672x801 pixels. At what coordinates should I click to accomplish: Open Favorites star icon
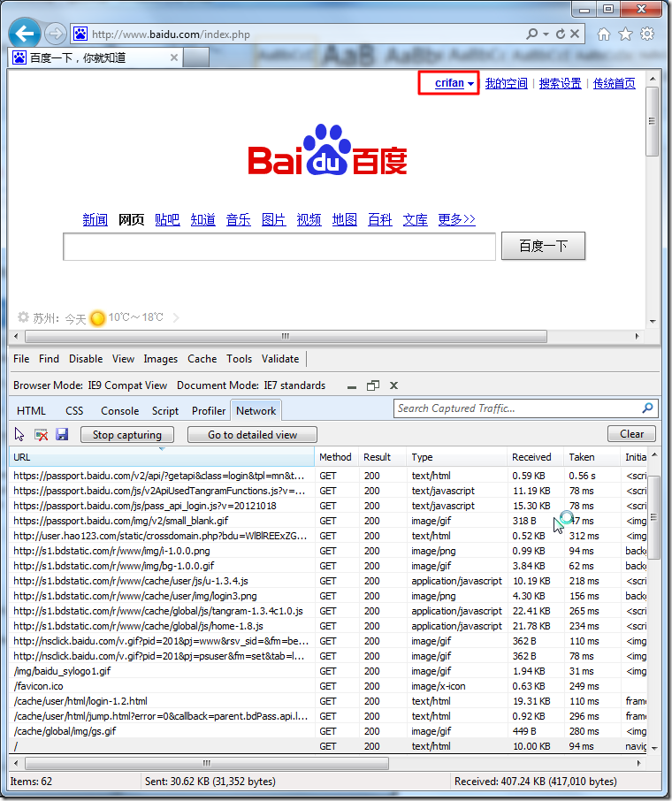625,34
